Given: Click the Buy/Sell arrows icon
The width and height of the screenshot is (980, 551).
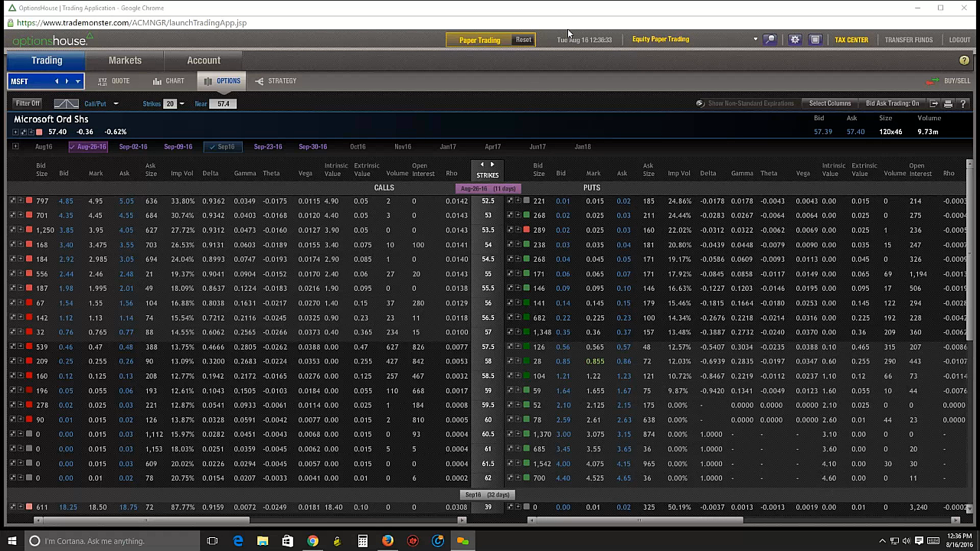Looking at the screenshot, I should point(932,81).
